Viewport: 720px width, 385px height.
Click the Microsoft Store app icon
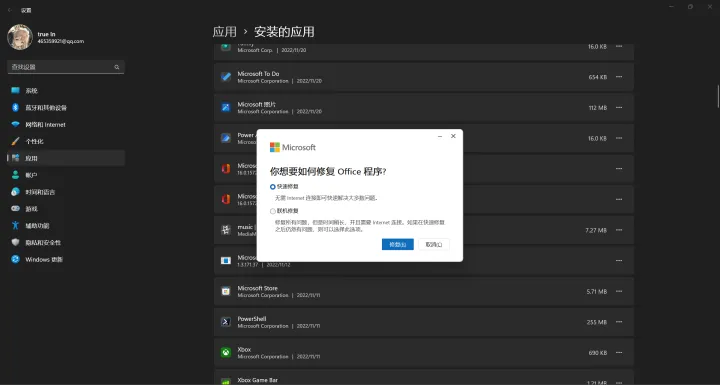(225, 291)
